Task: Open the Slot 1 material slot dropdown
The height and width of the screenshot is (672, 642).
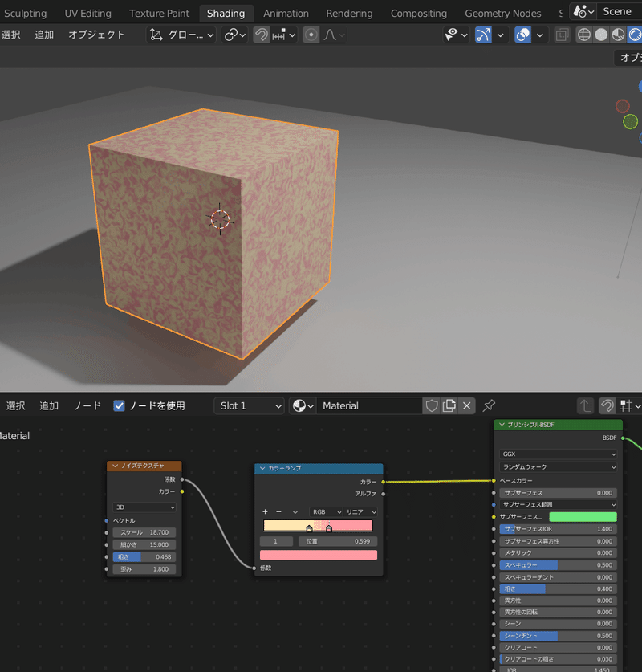Action: tap(250, 406)
